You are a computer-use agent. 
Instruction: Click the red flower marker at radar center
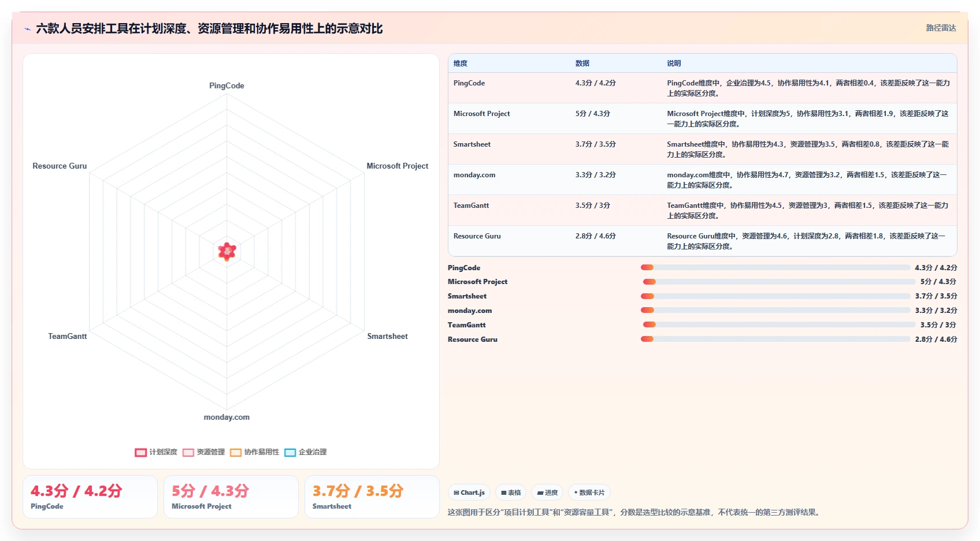click(227, 251)
